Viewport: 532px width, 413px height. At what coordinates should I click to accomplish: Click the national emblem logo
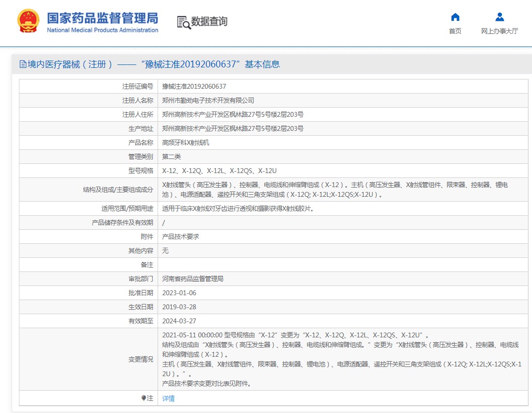(x=28, y=21)
